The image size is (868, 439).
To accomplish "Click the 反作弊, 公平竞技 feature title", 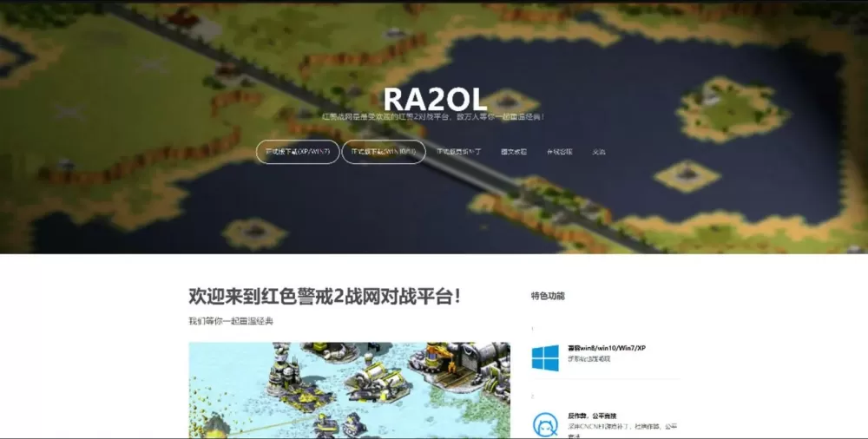I will tap(592, 416).
